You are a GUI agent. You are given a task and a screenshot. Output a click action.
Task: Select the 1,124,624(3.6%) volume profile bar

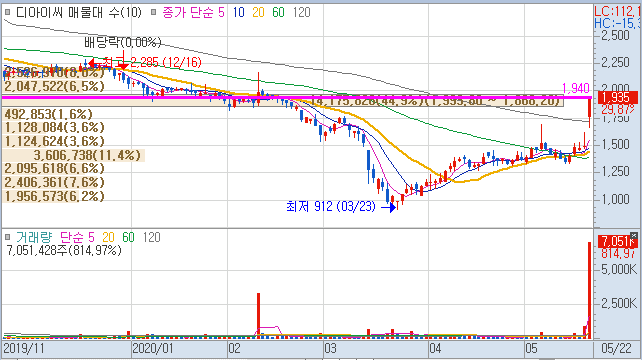[54, 141]
